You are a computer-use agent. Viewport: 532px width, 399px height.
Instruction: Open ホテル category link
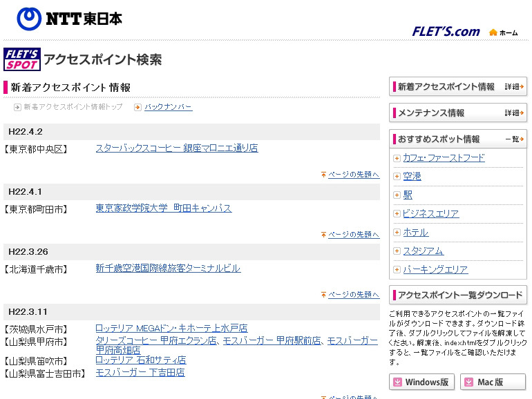tap(416, 232)
